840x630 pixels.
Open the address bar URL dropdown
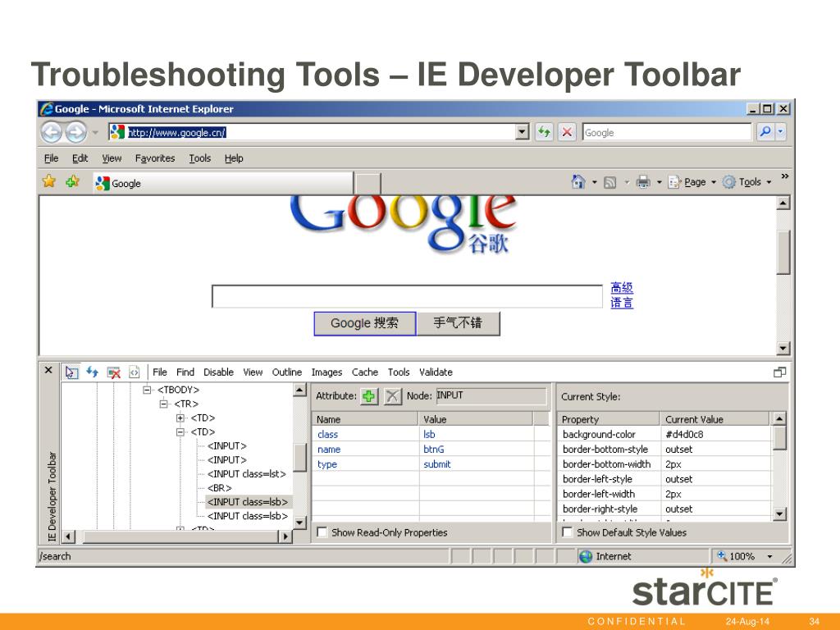[522, 132]
